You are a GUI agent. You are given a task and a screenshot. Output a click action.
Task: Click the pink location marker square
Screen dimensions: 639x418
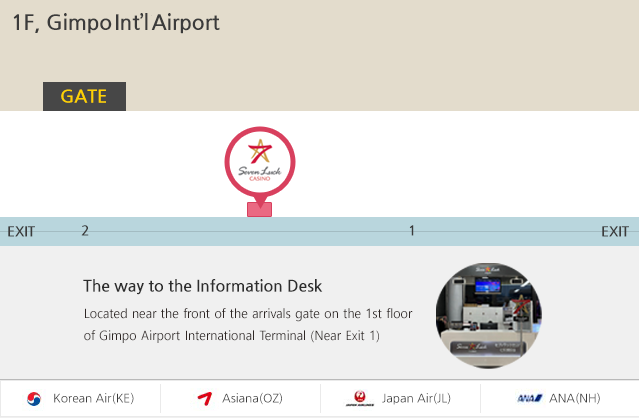coord(260,209)
